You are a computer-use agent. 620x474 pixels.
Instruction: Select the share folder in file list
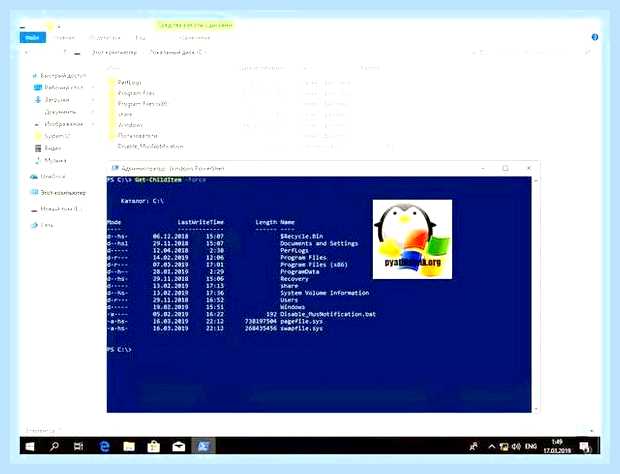[125, 114]
